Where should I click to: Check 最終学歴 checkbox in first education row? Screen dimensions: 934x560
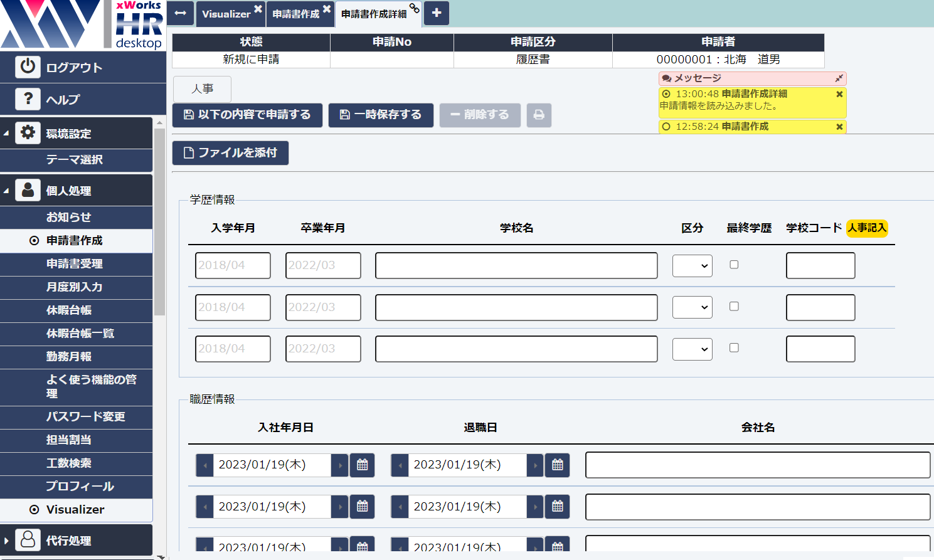pyautogui.click(x=734, y=265)
